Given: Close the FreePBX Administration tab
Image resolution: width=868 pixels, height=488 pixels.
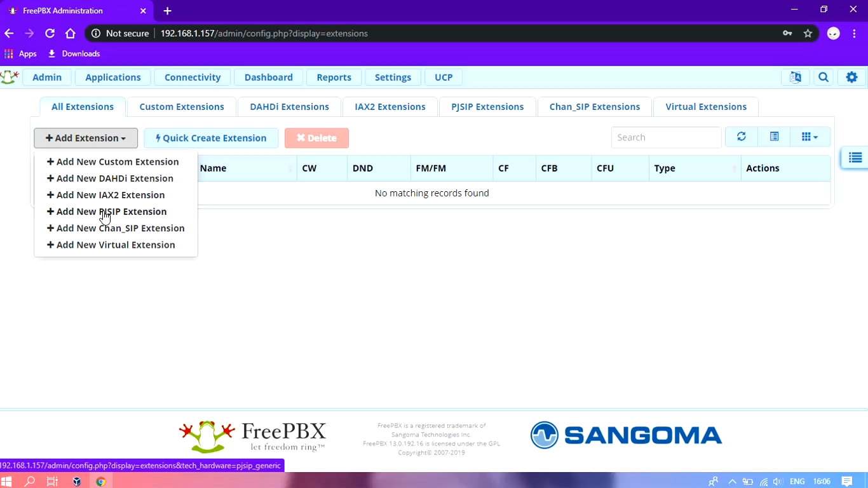Looking at the screenshot, I should pos(143,11).
